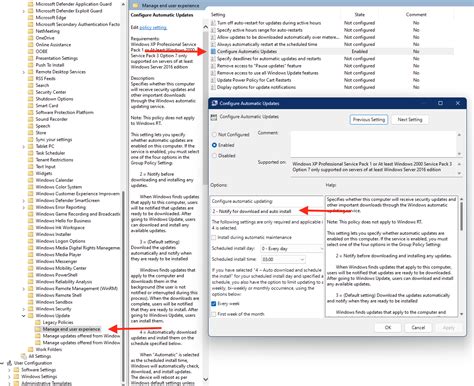This screenshot has width=474, height=386.
Task: Select the Not Configured radio button
Action: [x=214, y=135]
